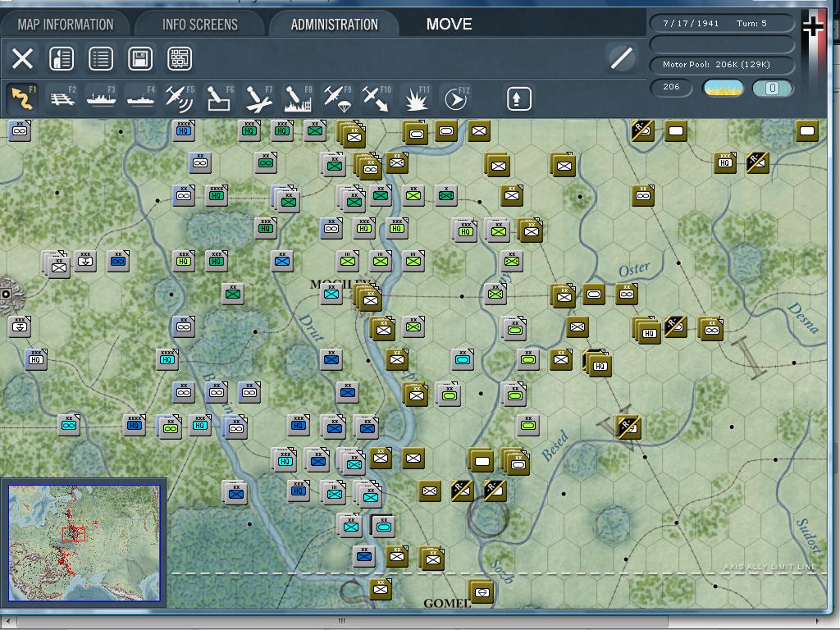Viewport: 840px width, 630px height.
Task: Click the teal pill showing 0
Action: [772, 88]
